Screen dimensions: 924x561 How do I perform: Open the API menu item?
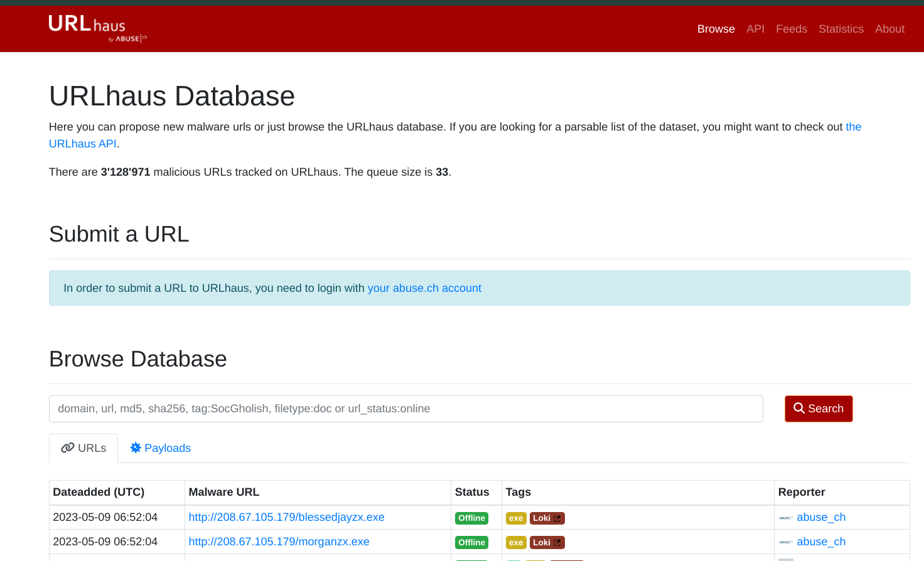755,29
